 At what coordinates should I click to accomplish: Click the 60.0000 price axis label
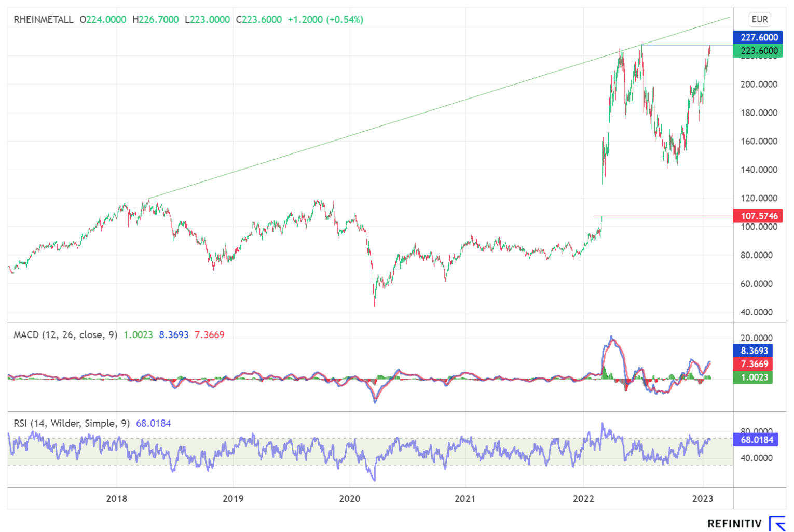coord(758,284)
